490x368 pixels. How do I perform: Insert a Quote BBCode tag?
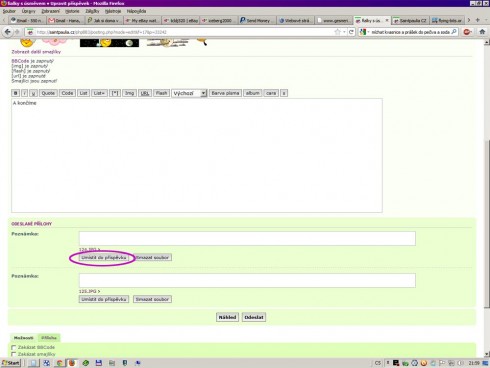[48, 93]
